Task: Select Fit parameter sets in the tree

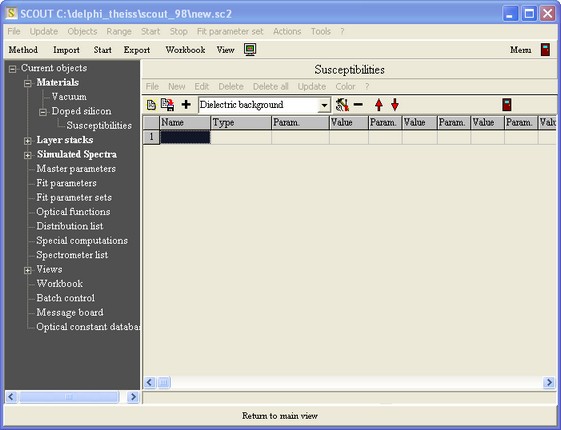Action: click(74, 197)
